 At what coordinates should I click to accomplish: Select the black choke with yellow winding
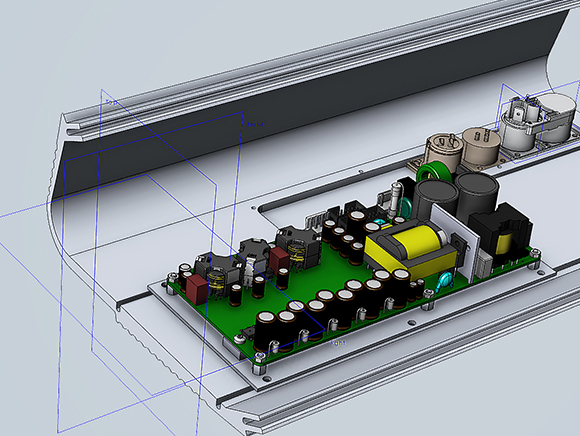coord(502,233)
